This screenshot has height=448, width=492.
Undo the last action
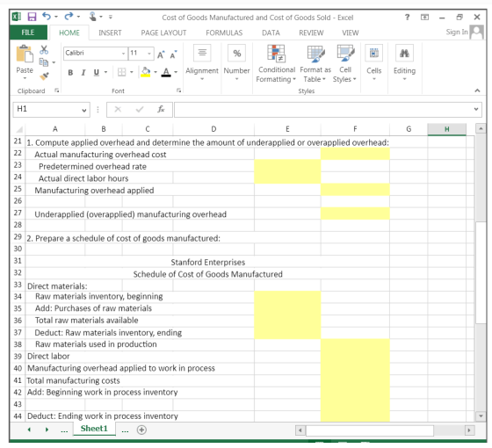pyautogui.click(x=47, y=16)
